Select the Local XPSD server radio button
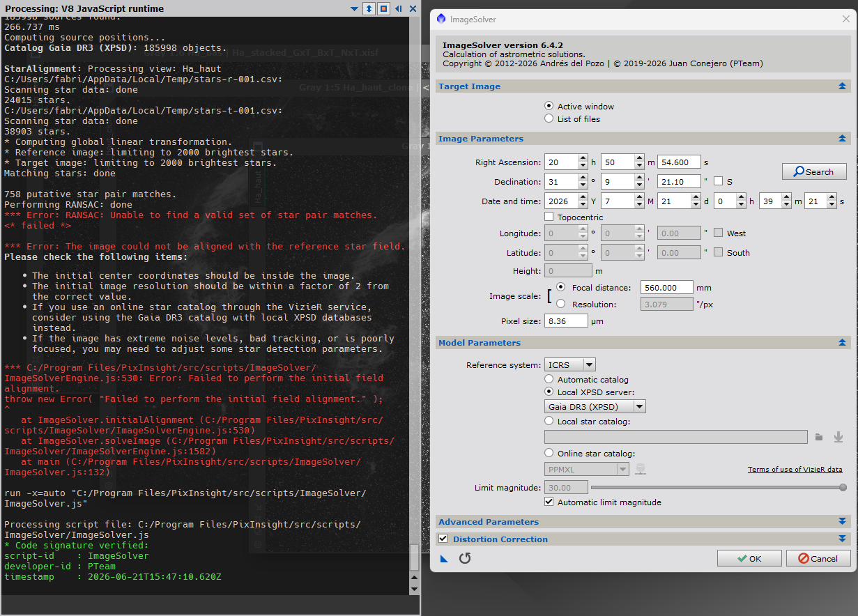 (549, 392)
